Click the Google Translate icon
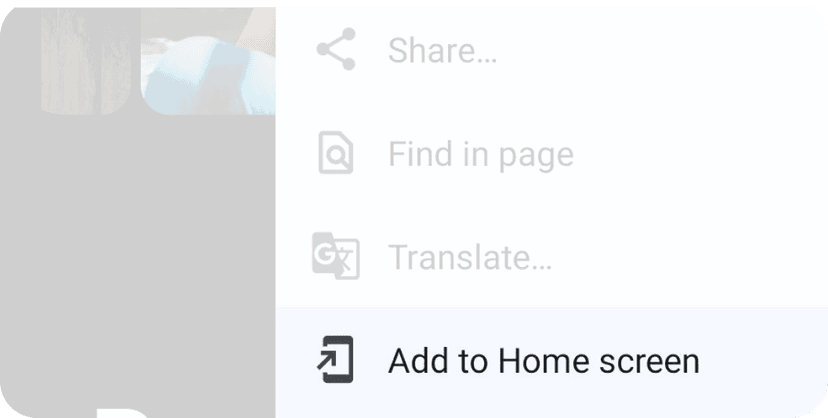The width and height of the screenshot is (828, 418). tap(336, 256)
